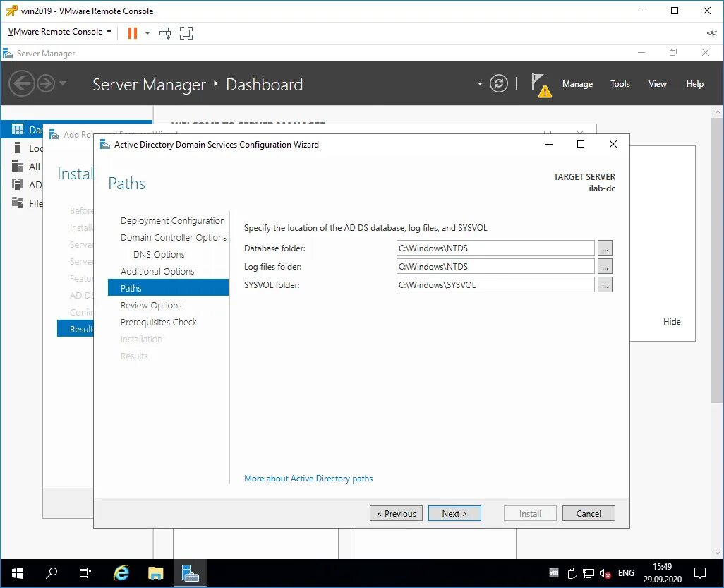Image resolution: width=724 pixels, height=588 pixels.
Task: Open the network tray icon
Action: click(589, 574)
